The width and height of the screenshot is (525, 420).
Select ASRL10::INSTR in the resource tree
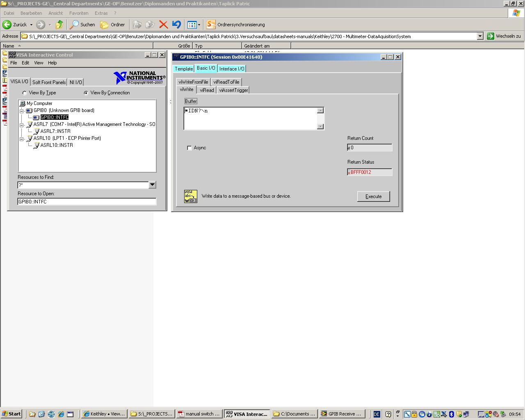(x=57, y=145)
